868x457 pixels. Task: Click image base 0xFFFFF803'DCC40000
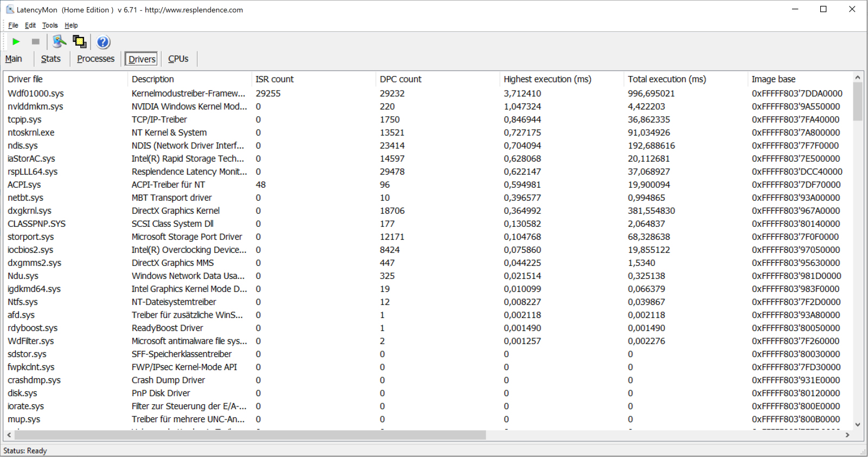pyautogui.click(x=797, y=172)
